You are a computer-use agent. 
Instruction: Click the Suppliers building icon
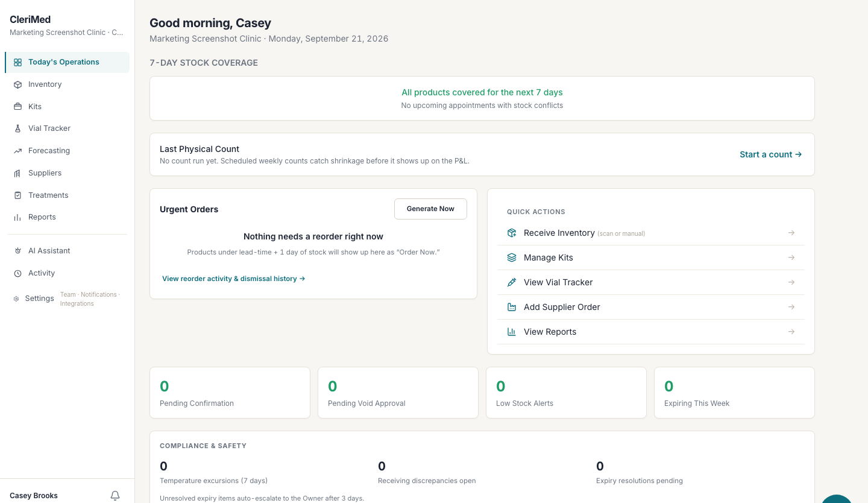click(17, 173)
